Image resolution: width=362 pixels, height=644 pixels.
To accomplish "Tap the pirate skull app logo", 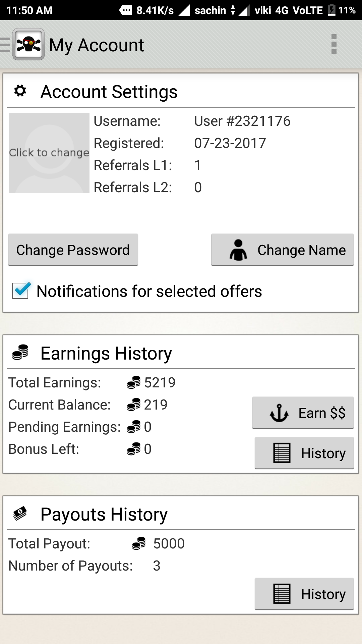I will pos(28,45).
